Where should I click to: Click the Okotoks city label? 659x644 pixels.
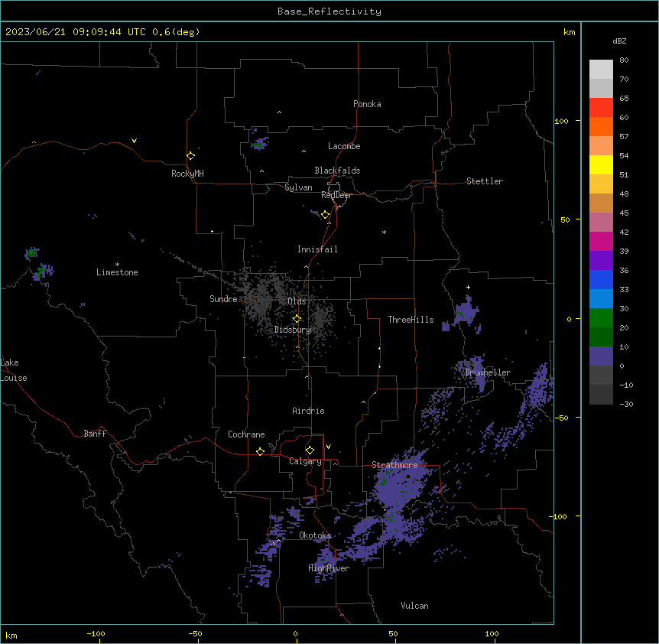[x=315, y=535]
